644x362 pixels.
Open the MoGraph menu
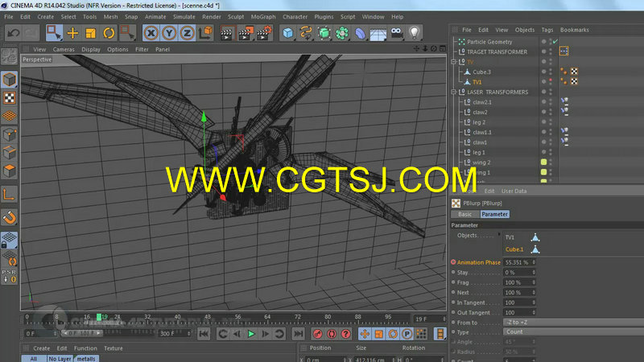(263, 17)
